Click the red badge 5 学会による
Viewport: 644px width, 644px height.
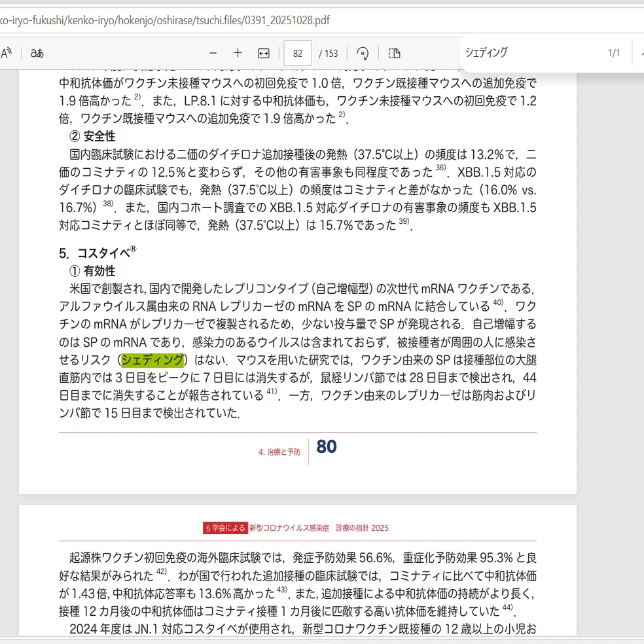coord(225,528)
